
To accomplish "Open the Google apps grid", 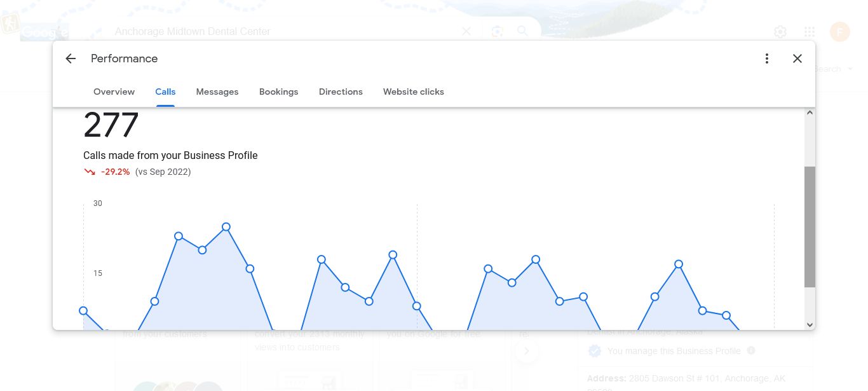I will [x=810, y=32].
